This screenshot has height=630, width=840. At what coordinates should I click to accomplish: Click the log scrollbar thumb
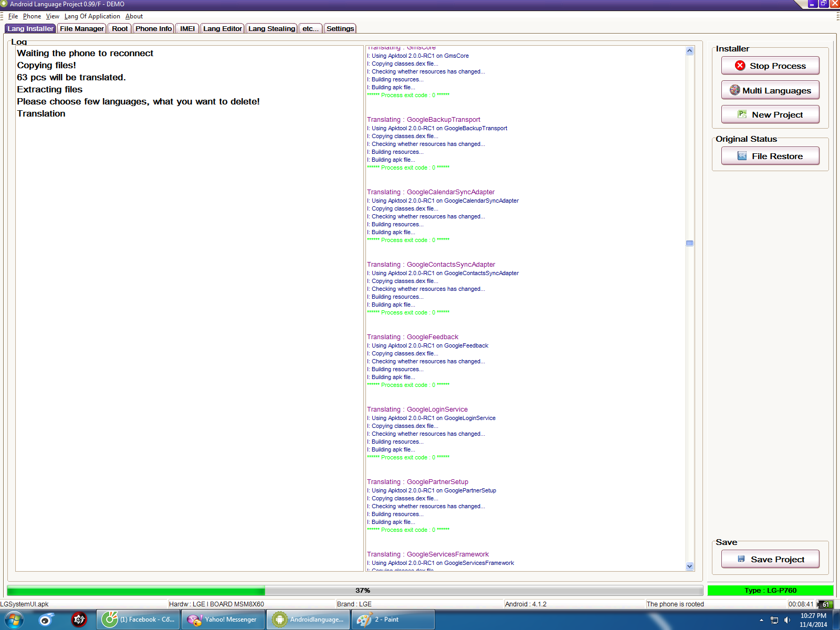coord(690,243)
